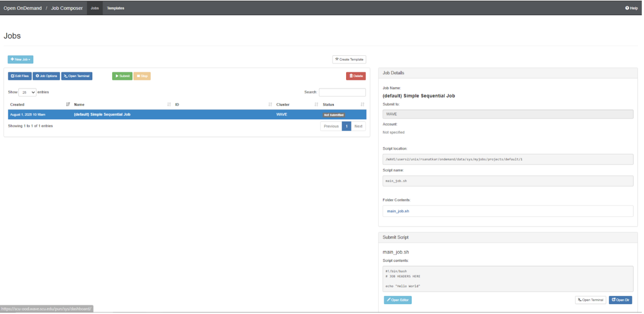Image resolution: width=644 pixels, height=314 pixels.
Task: Open Job Options with the gear icon
Action: coord(46,76)
